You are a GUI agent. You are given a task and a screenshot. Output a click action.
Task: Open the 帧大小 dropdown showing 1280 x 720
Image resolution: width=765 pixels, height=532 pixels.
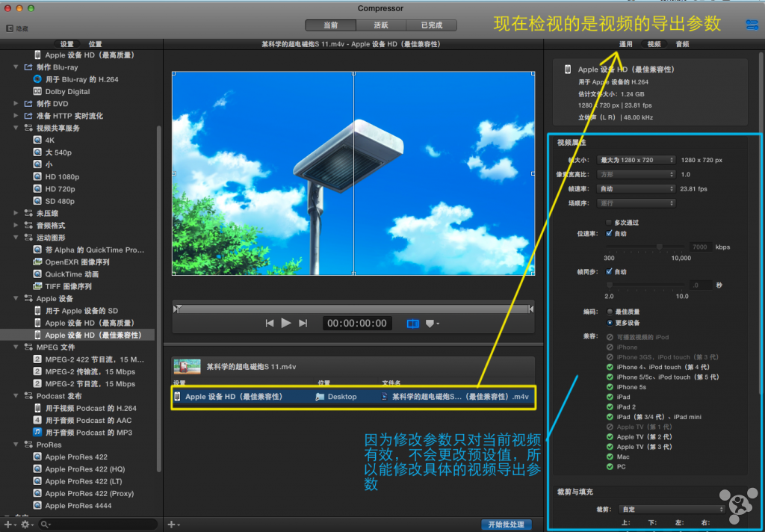pyautogui.click(x=636, y=160)
